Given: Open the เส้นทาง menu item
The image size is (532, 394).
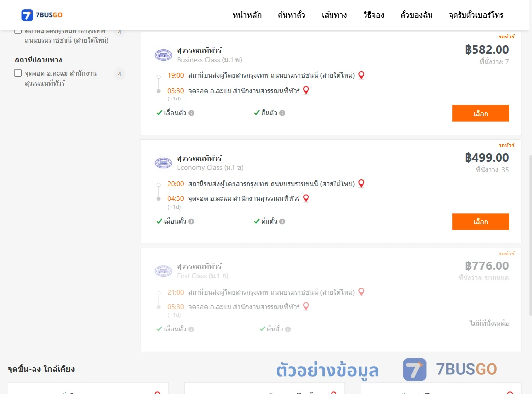Looking at the screenshot, I should pos(334,15).
